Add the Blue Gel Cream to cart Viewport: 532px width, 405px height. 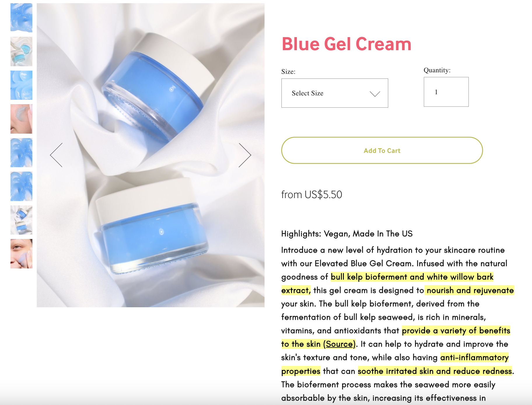pos(382,151)
